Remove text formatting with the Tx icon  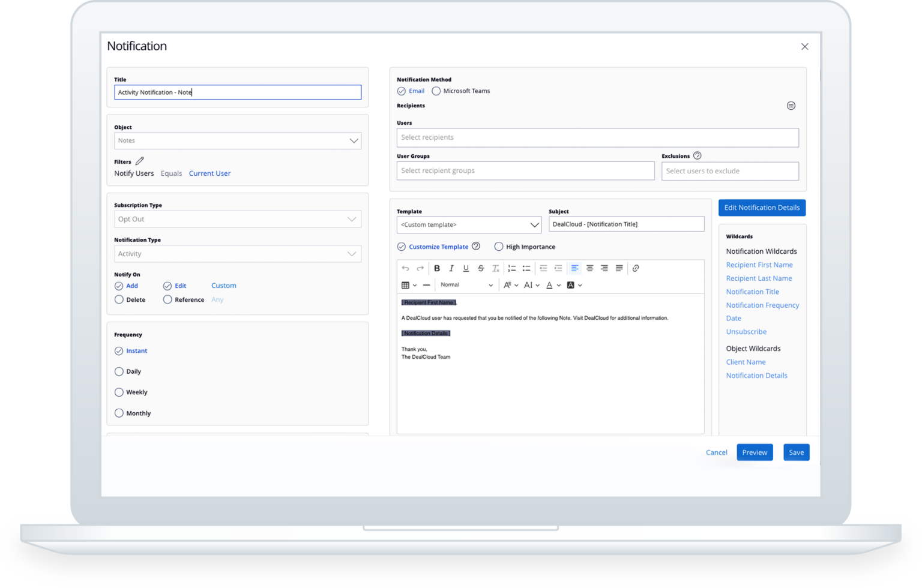495,268
